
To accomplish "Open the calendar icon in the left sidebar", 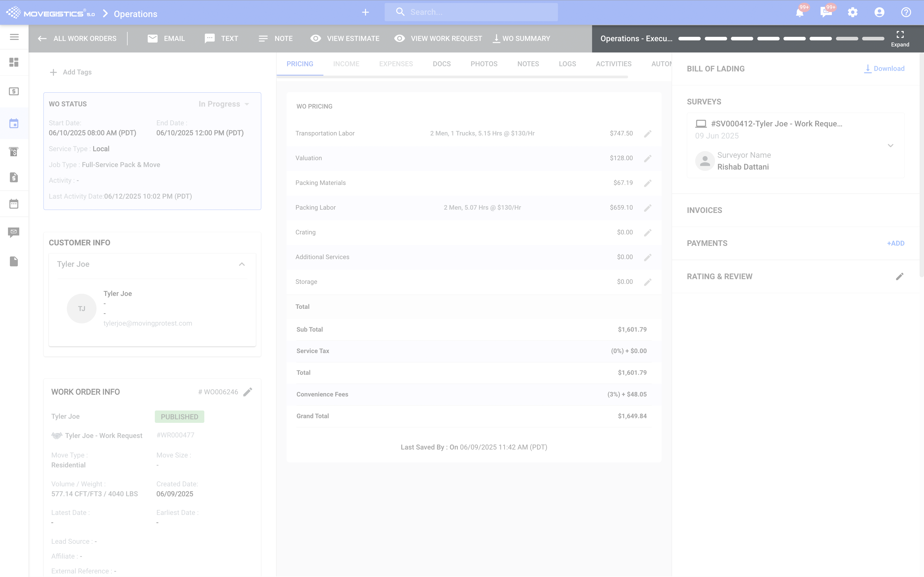I will (14, 204).
